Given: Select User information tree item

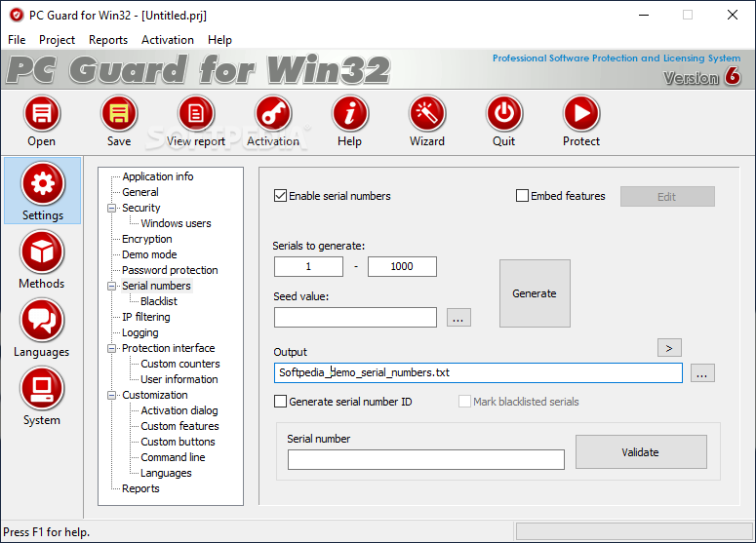Looking at the screenshot, I should click(179, 379).
